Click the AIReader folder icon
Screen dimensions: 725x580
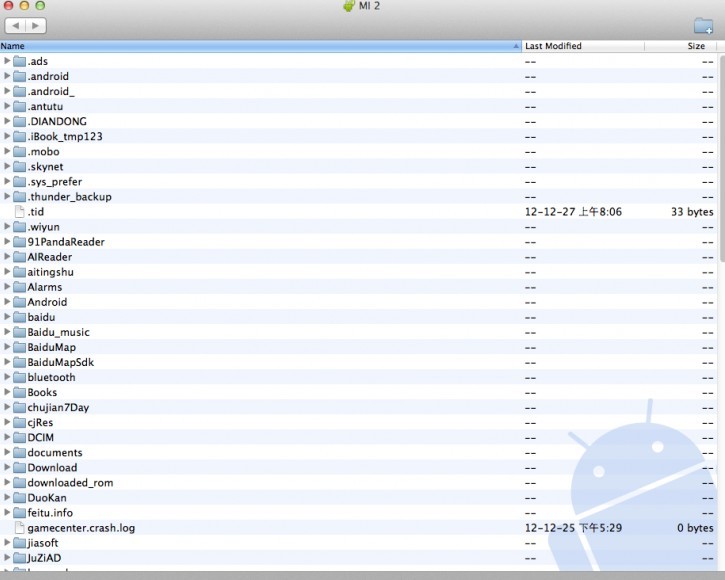[19, 257]
